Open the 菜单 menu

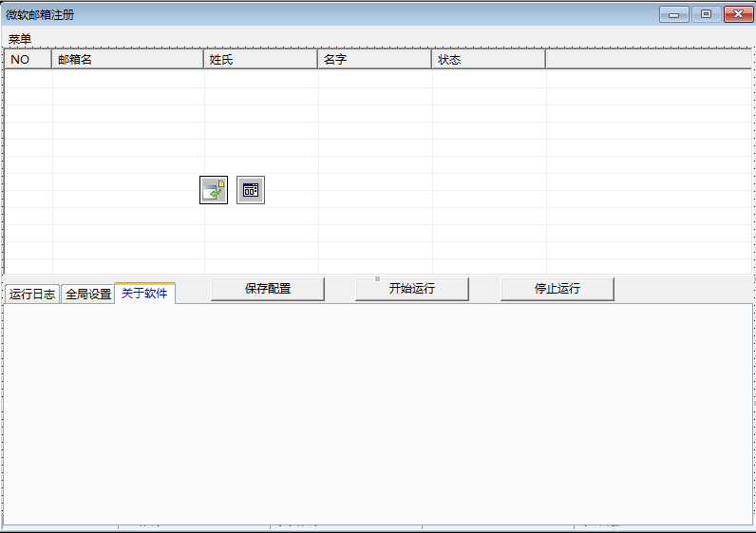tap(20, 39)
